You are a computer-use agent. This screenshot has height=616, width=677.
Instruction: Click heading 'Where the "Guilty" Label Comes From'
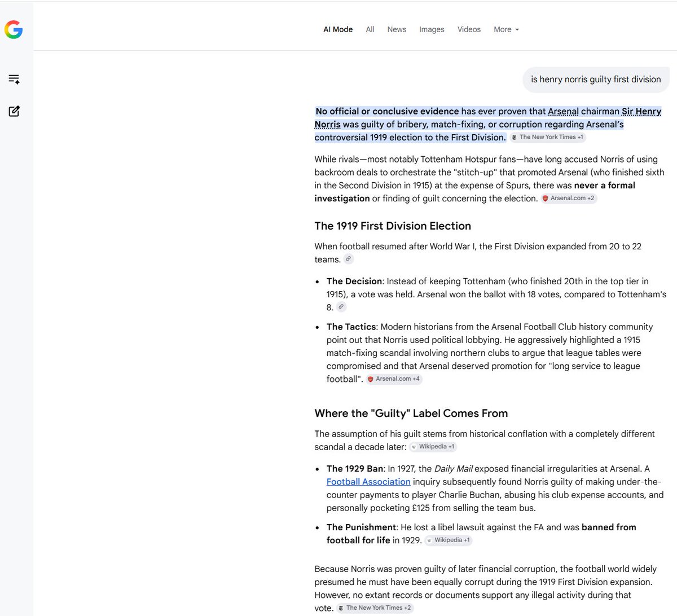[411, 413]
